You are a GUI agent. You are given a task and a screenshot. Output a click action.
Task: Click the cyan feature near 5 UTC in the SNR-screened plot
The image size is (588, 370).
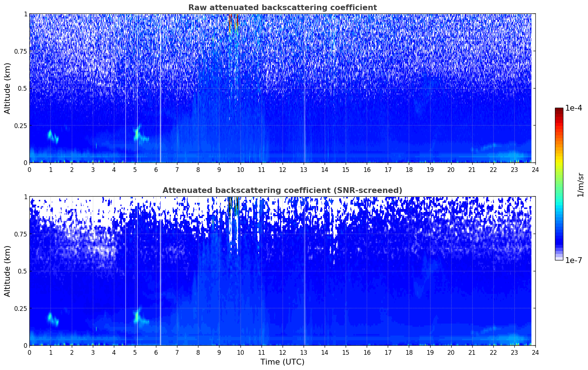137,316
